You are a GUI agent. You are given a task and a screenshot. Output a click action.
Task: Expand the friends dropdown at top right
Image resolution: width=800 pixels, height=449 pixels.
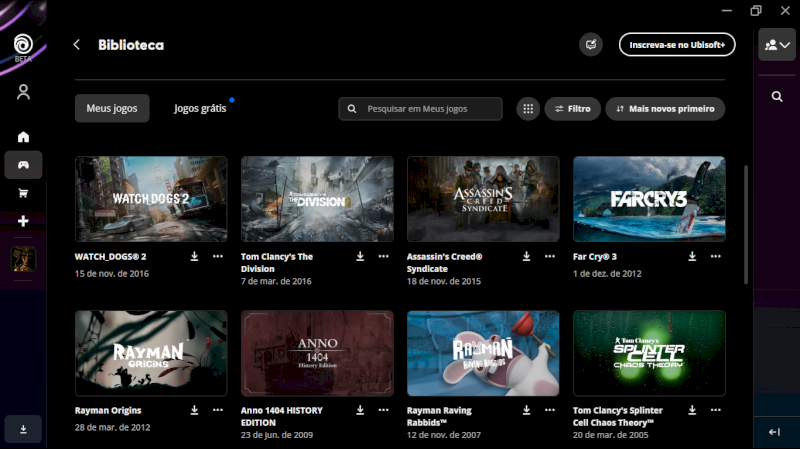click(x=776, y=45)
